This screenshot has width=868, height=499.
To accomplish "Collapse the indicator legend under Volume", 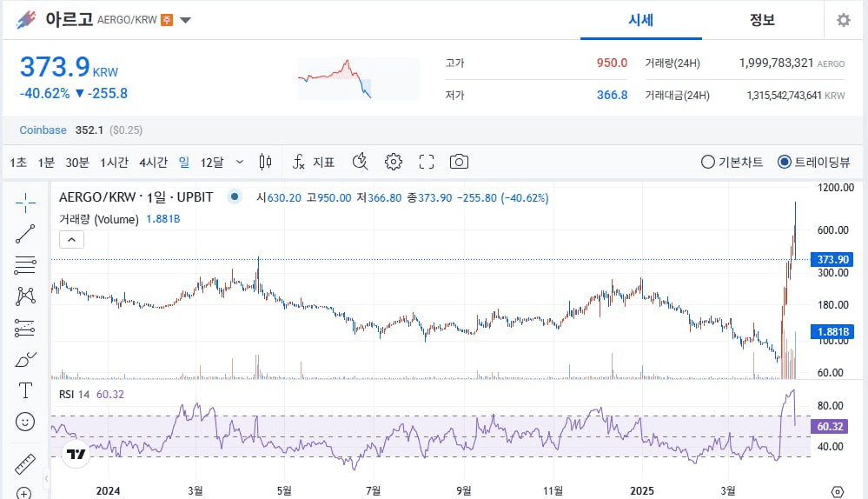I will (71, 239).
